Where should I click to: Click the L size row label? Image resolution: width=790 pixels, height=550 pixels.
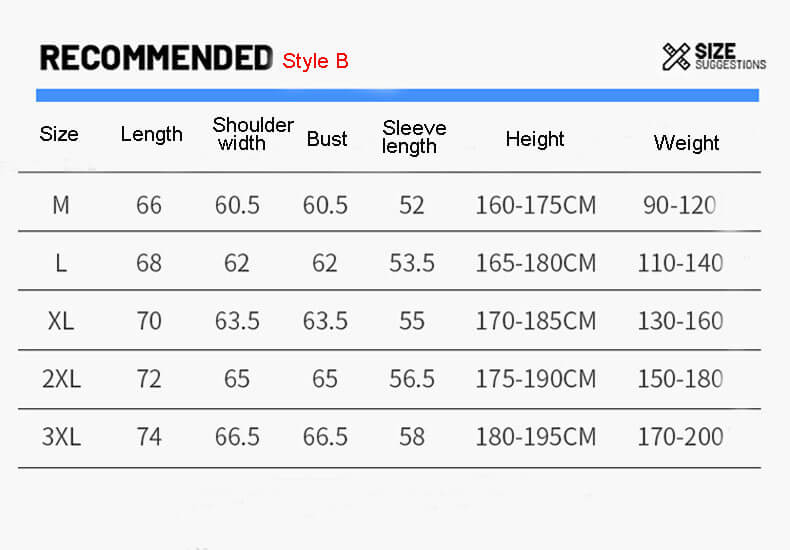61,263
